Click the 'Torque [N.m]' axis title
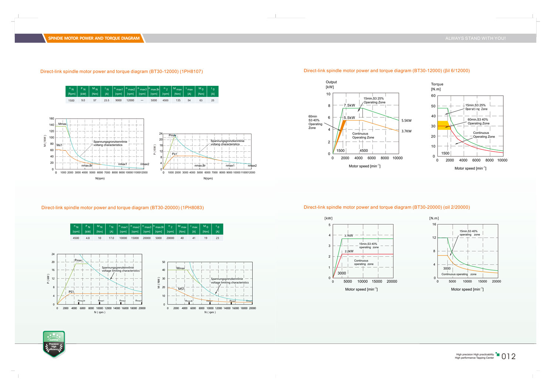 click(437, 87)
